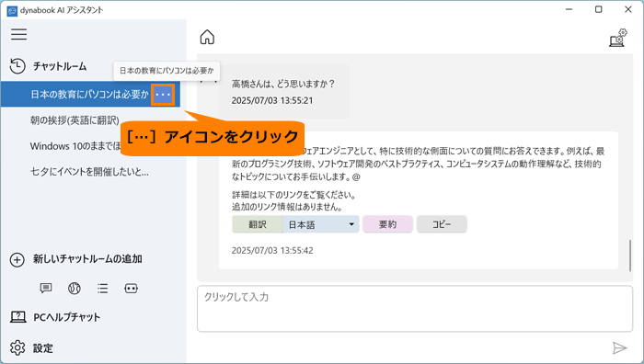Click the send message arrow icon

pos(619,348)
